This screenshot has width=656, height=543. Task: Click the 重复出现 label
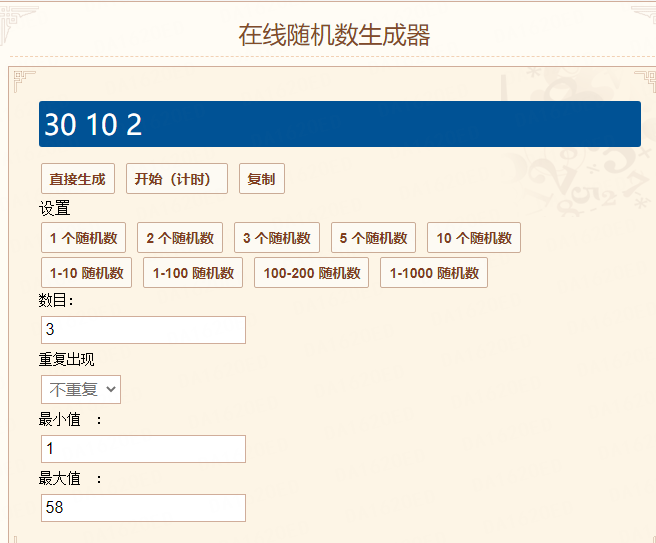click(x=67, y=359)
